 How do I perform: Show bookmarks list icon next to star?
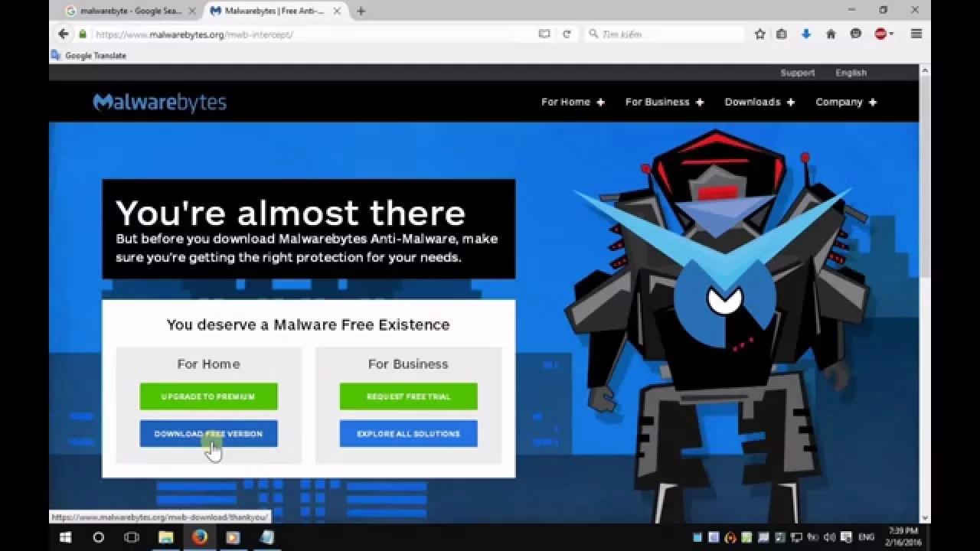click(x=782, y=34)
